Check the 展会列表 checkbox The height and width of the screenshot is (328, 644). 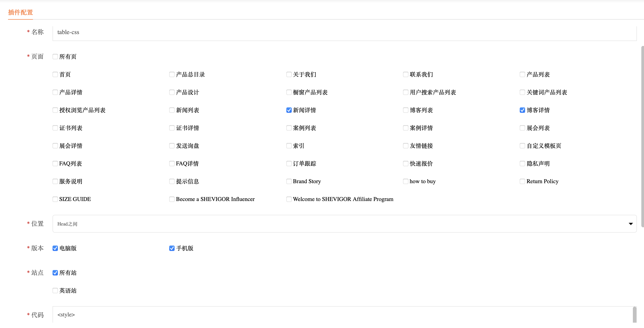pos(522,128)
